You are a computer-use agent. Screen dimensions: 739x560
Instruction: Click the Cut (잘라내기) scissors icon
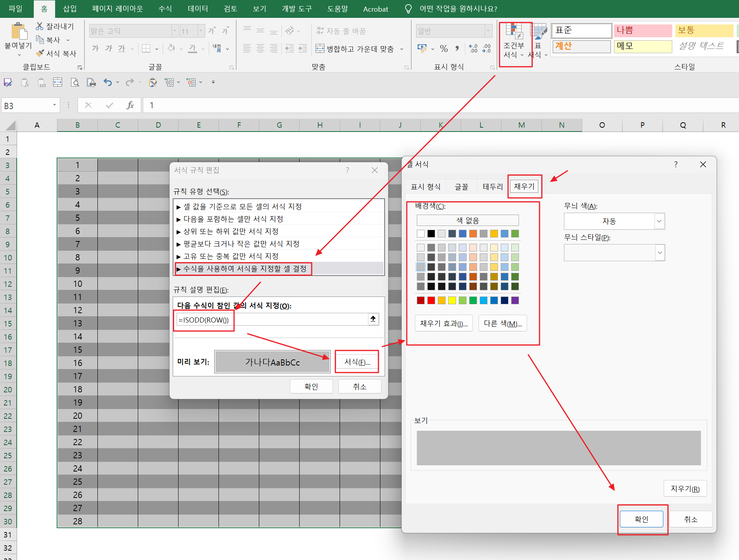40,26
